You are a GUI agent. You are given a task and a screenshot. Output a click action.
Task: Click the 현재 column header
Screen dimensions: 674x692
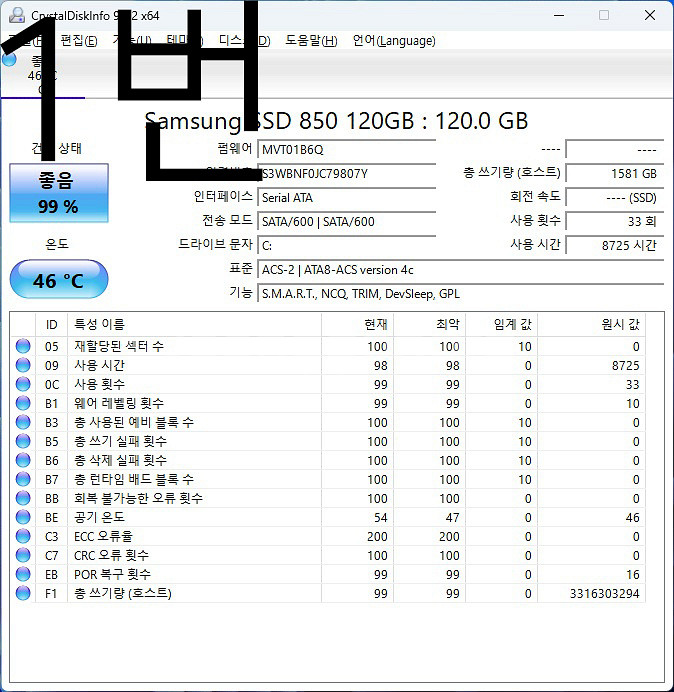[x=358, y=324]
